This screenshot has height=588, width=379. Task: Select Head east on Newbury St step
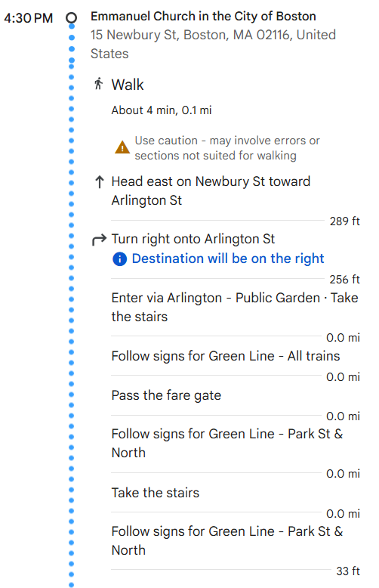(211, 191)
